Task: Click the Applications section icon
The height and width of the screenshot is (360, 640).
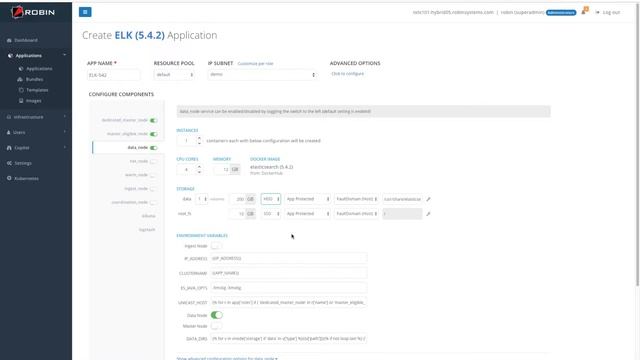Action: tap(10, 56)
